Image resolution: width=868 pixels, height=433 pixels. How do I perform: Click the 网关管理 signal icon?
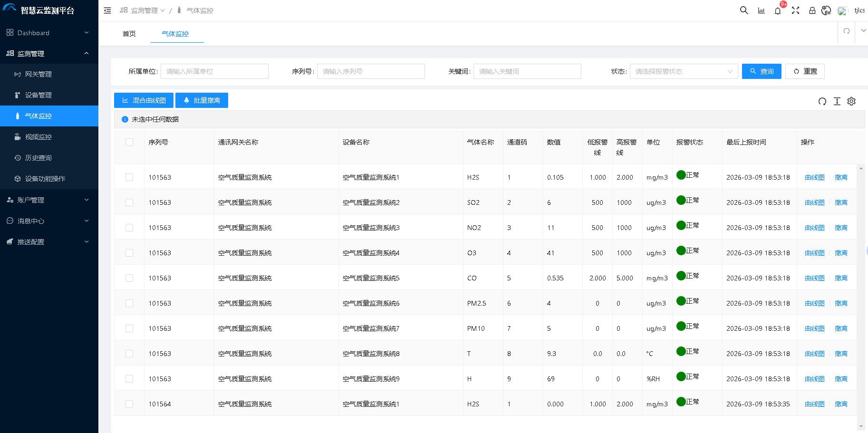[18, 74]
